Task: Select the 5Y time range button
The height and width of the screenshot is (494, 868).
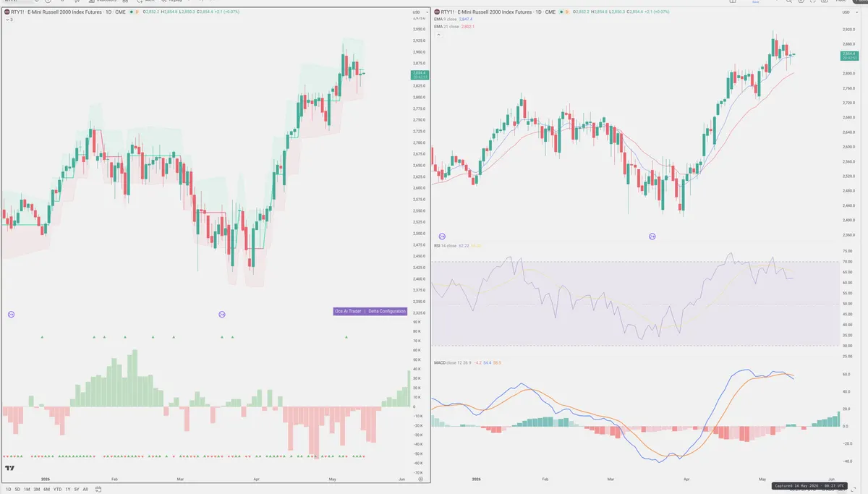Action: [x=77, y=489]
